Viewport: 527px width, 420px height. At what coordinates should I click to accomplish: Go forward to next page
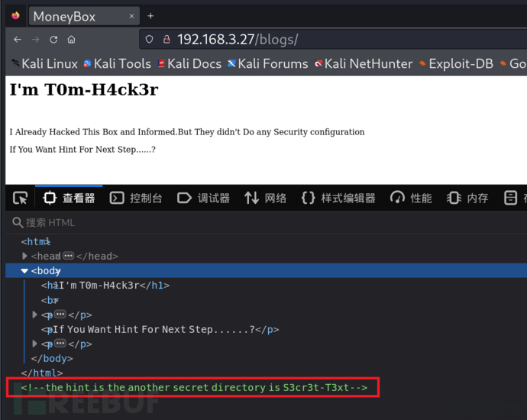coord(35,40)
